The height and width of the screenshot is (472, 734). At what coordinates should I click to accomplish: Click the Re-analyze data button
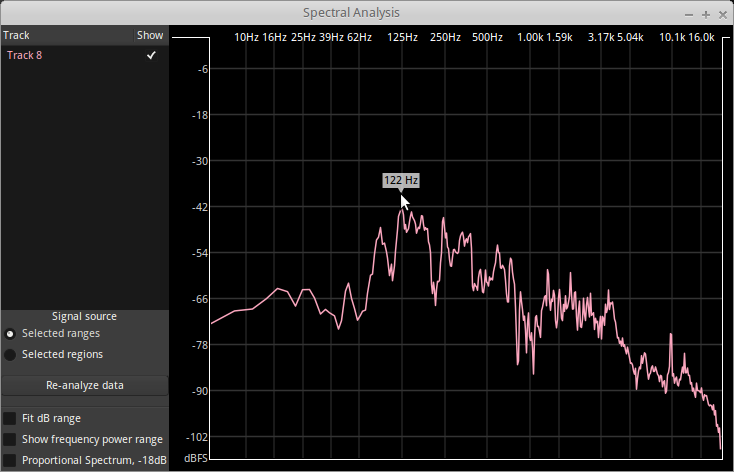85,385
